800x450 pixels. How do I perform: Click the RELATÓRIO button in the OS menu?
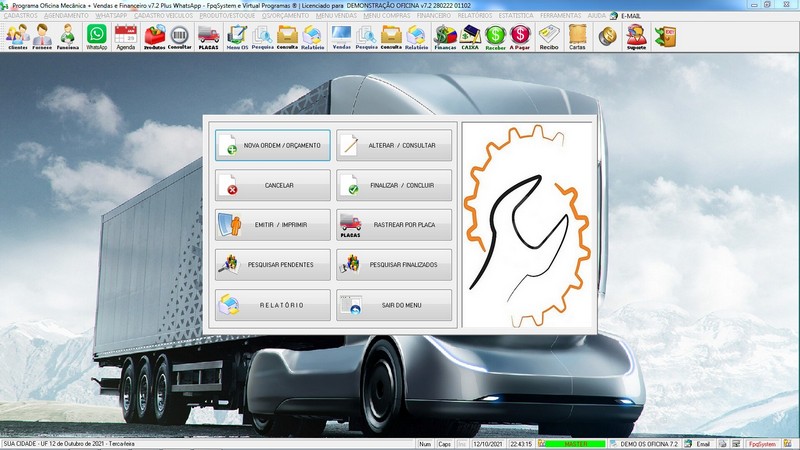pos(272,305)
